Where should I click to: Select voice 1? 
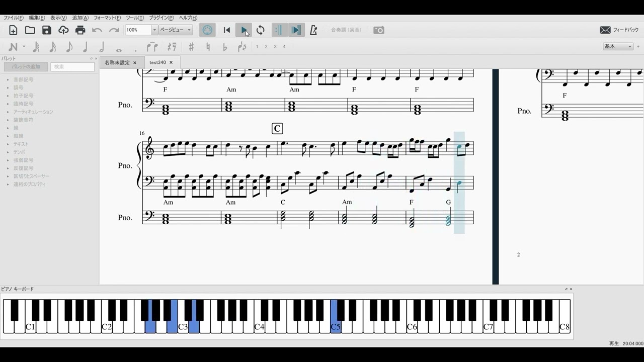257,47
